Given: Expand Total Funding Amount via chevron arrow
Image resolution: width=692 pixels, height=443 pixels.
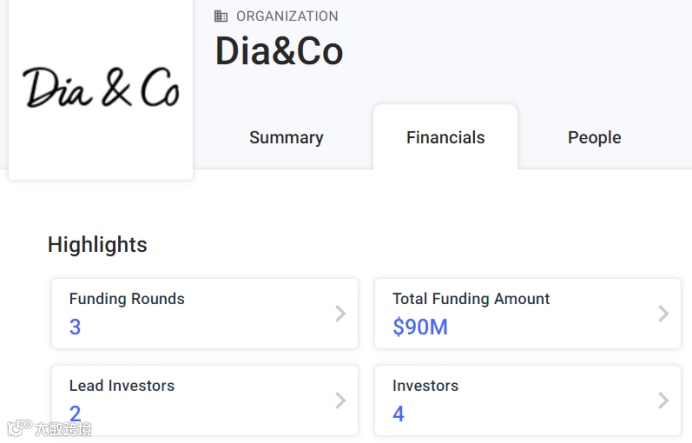Looking at the screenshot, I should (663, 314).
